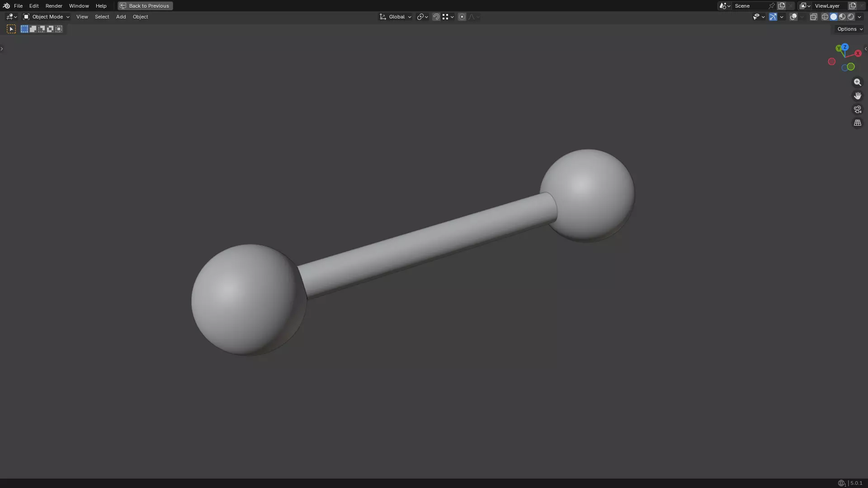Expand the right sidebar arrow
The width and height of the screenshot is (868, 488).
click(866, 49)
